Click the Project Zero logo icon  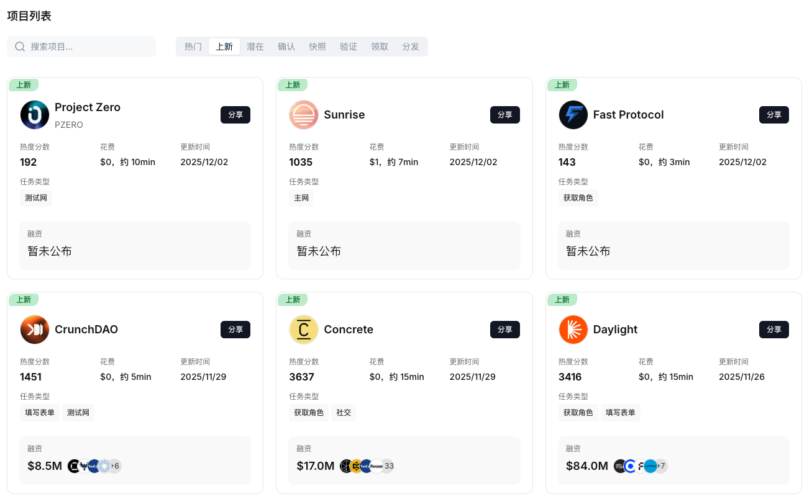(x=34, y=115)
